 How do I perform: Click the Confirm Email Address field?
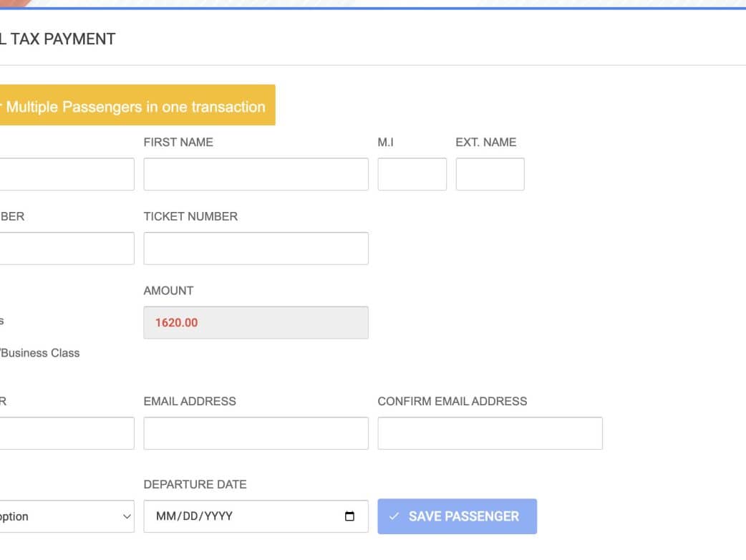point(490,433)
